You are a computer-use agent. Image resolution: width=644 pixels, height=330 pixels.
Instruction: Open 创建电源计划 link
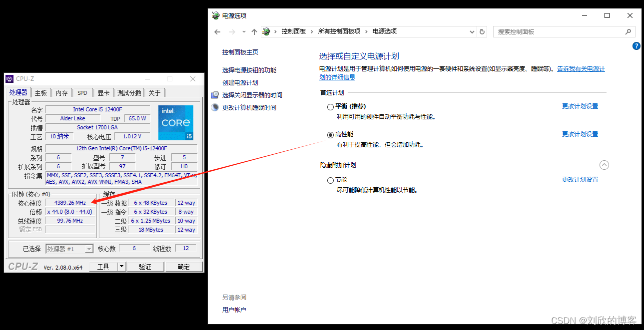click(240, 83)
